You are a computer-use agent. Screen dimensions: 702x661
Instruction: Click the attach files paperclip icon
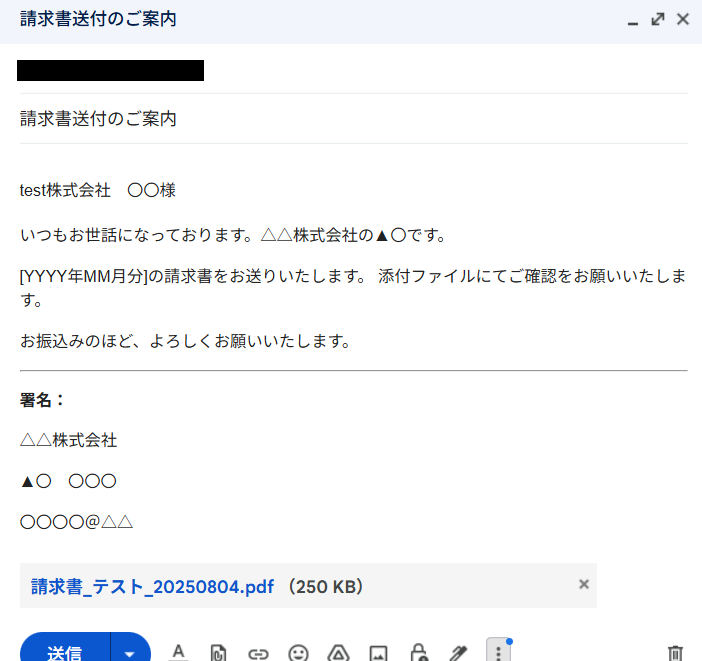(x=218, y=653)
